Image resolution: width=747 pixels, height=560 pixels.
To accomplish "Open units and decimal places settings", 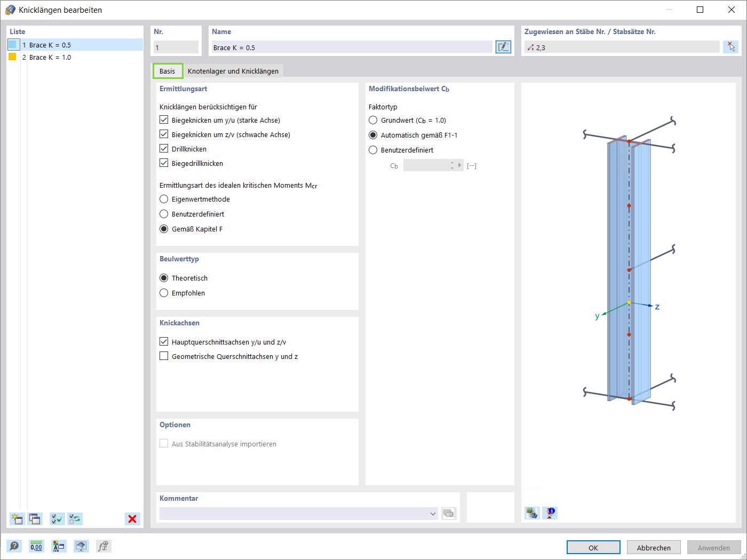I will (x=36, y=546).
